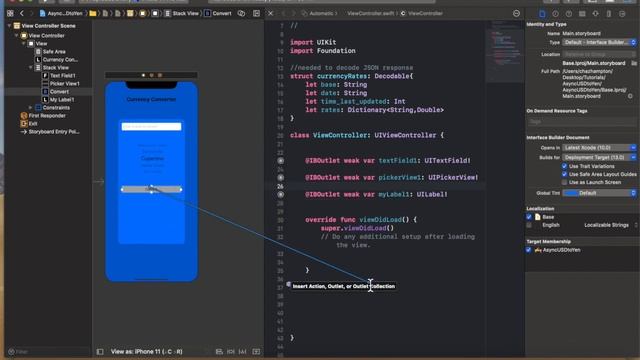Open the Opens In Xcode version dropdown
Screen dimensions: 640x360
[599, 148]
